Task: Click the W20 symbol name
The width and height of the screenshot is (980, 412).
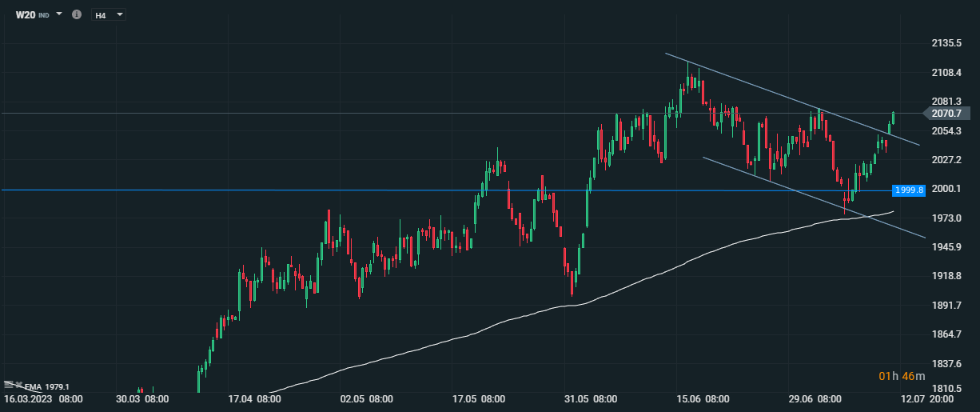Action: [26, 14]
